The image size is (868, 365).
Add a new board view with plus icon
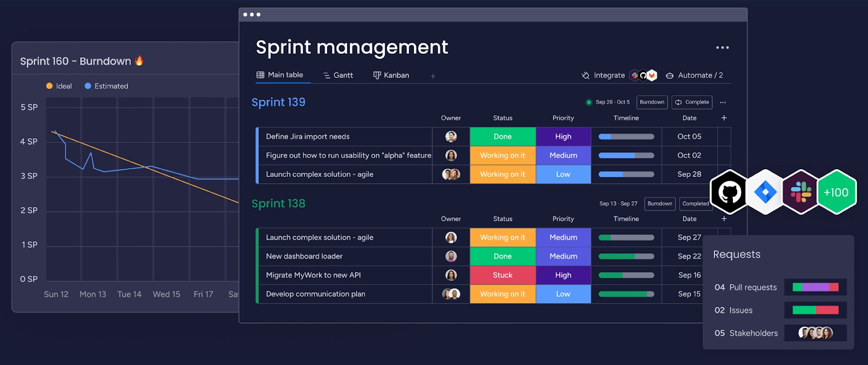tap(433, 76)
